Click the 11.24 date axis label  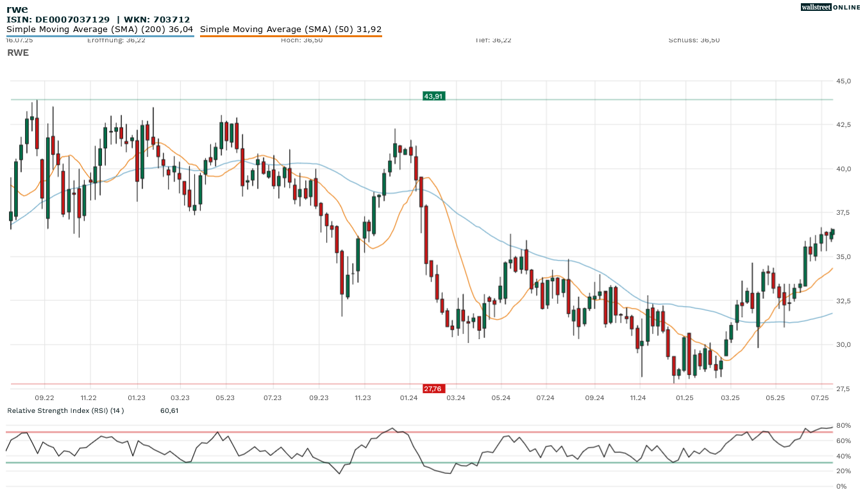click(x=637, y=398)
